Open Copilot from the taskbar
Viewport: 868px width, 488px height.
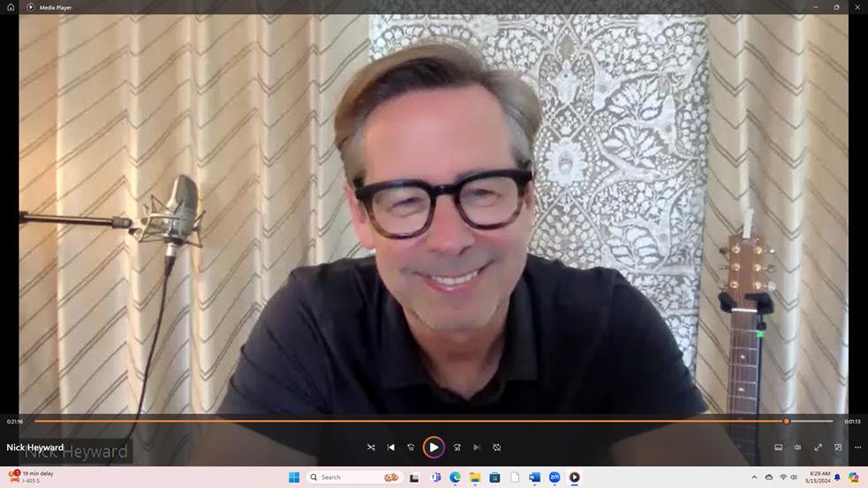854,477
